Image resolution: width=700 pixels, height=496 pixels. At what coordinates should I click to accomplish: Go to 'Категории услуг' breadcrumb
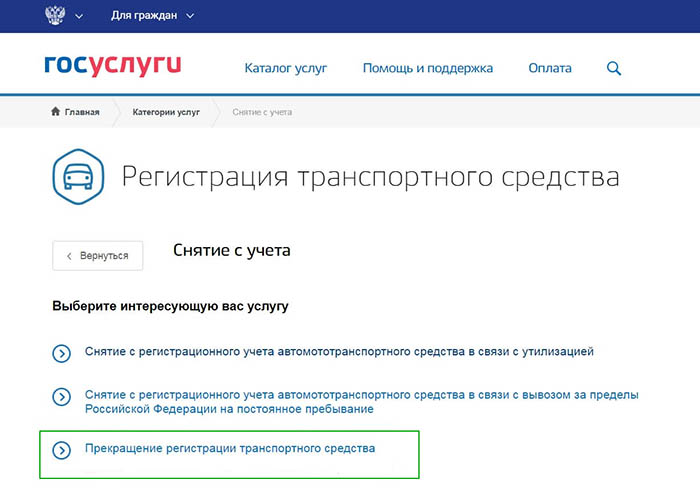166,112
